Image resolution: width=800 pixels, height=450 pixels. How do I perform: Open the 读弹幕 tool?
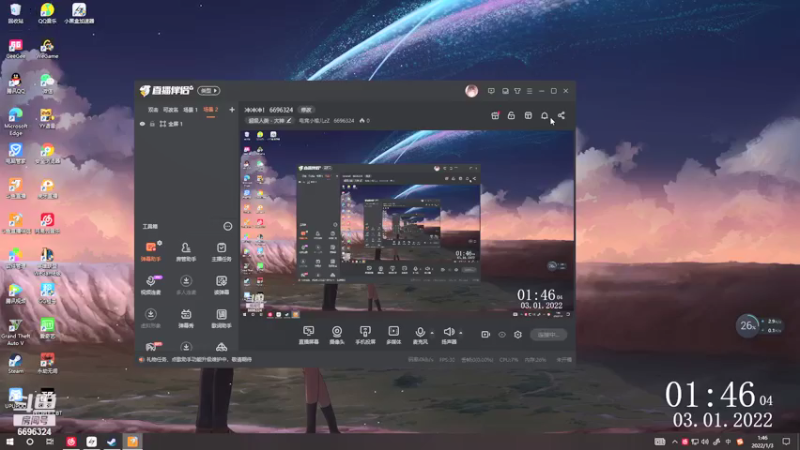221,285
